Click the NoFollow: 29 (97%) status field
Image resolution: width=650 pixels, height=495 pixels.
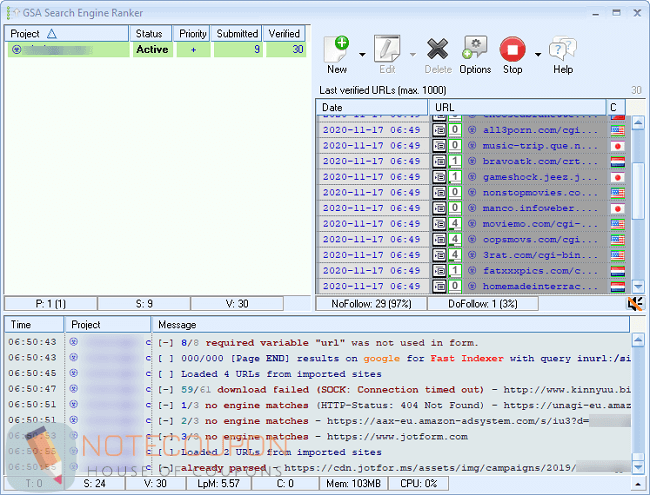coord(371,304)
